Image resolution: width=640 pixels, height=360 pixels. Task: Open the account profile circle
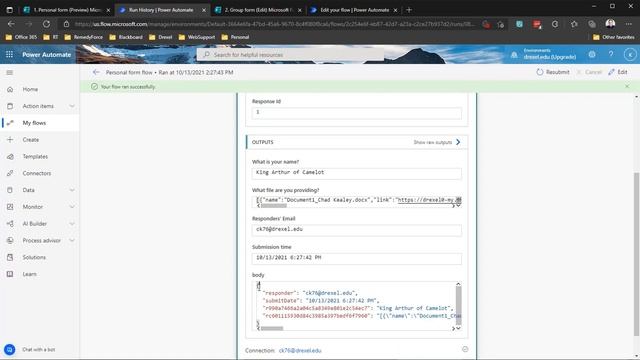630,54
